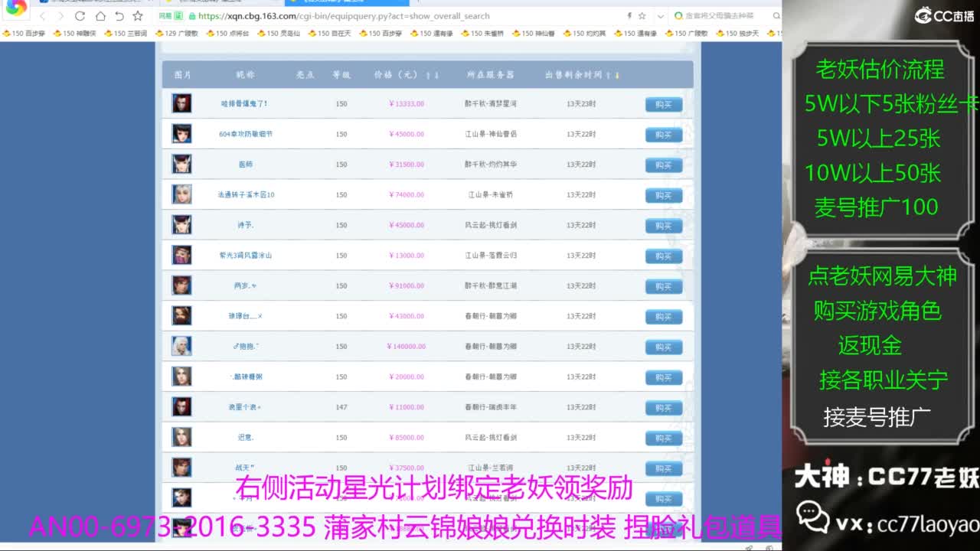Buy the ¥85000.00 character listing
Image resolution: width=980 pixels, height=551 pixels.
(664, 438)
